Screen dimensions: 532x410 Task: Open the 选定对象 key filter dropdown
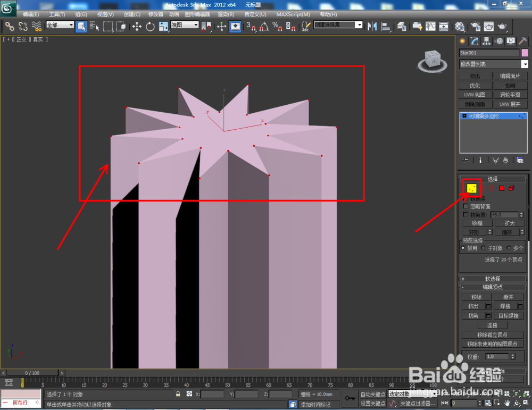[x=412, y=394]
